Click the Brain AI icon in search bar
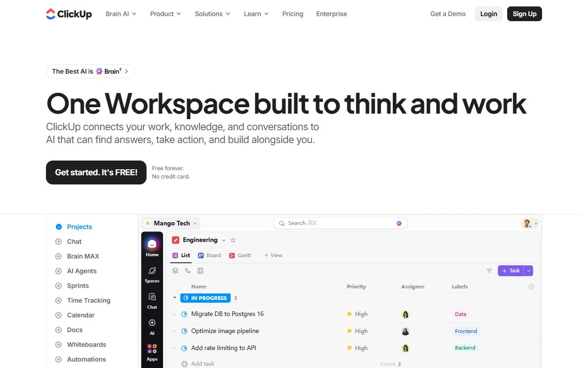The height and width of the screenshot is (368, 588). 399,223
